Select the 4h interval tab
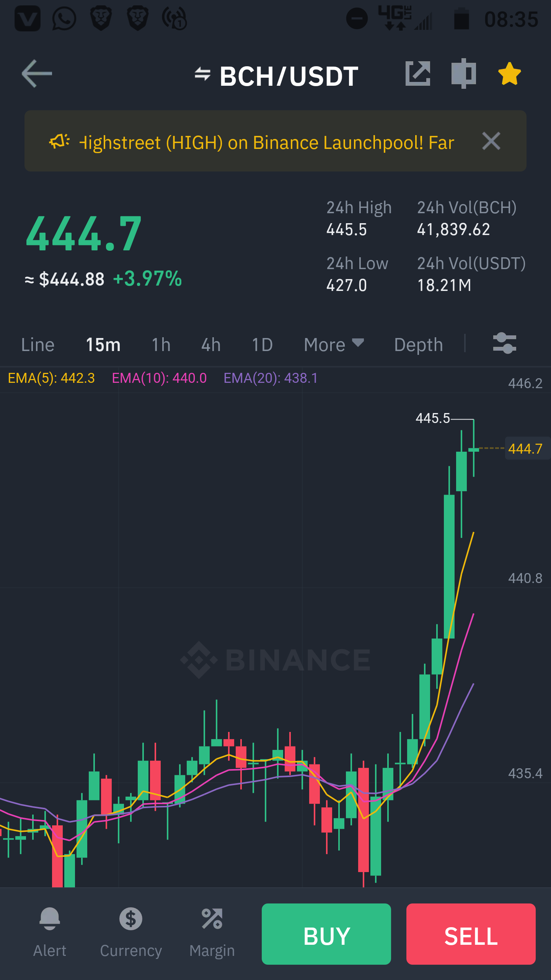 (211, 345)
